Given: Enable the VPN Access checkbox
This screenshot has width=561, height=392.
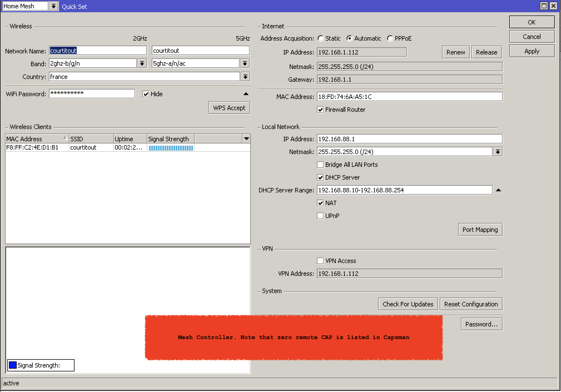Looking at the screenshot, I should coord(320,261).
